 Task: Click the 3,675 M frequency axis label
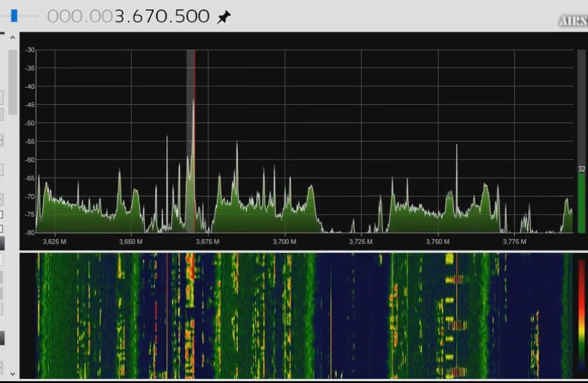point(207,242)
